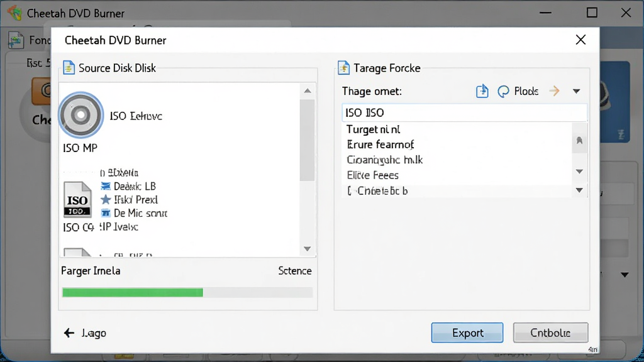Click the export page icon beside Thage omet
Viewport: 644px width, 362px height.
pyautogui.click(x=482, y=91)
